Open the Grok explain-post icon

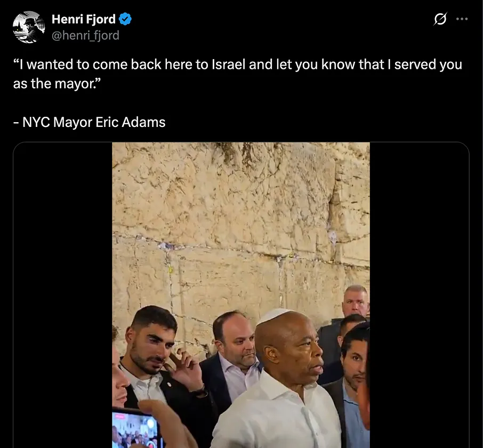point(440,19)
